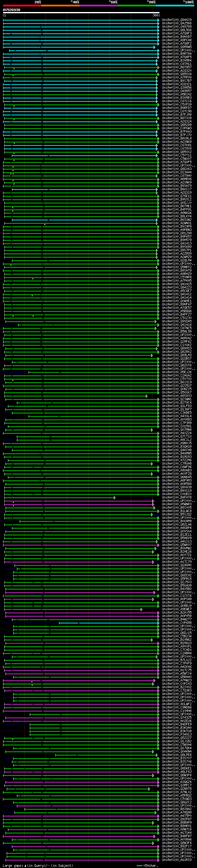Screen dimensions: 197x868
Task: Click the orange ~40% identity legend bar
Action: [x=60, y=6]
